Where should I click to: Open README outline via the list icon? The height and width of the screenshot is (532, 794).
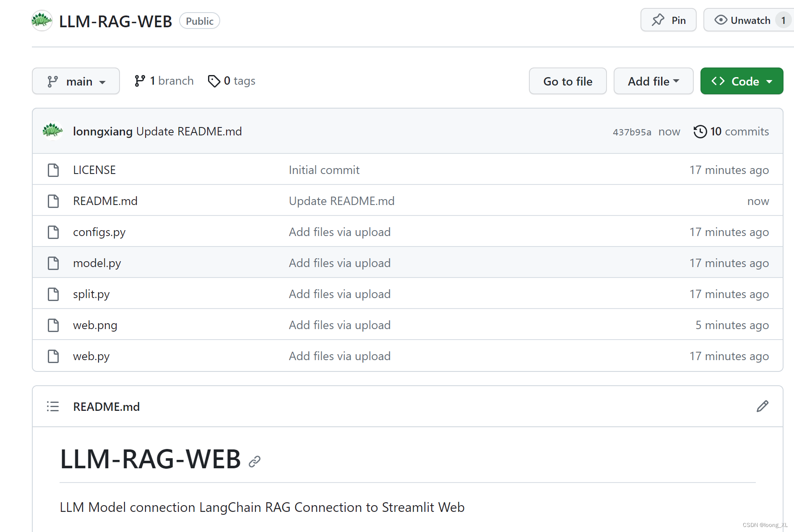pyautogui.click(x=52, y=406)
